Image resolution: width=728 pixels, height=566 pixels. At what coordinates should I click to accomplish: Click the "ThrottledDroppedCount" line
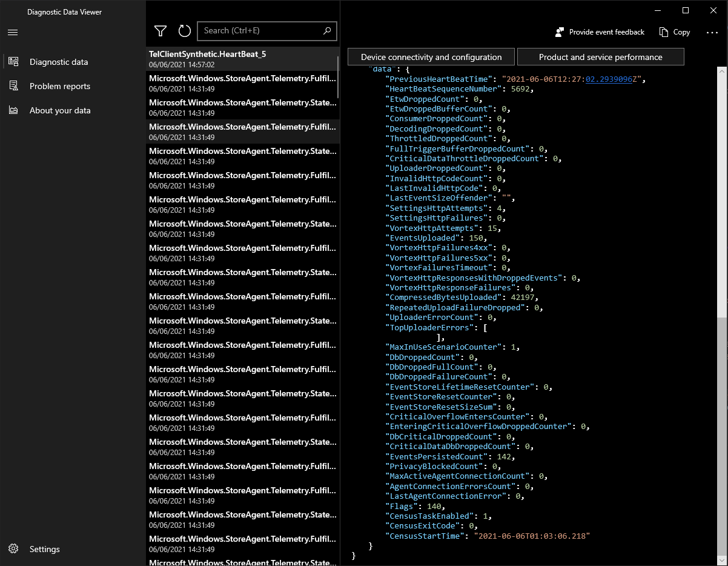click(x=448, y=139)
